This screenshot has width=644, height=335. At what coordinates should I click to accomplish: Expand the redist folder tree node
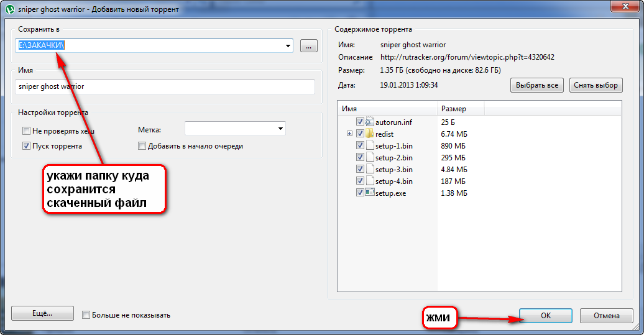[349, 134]
